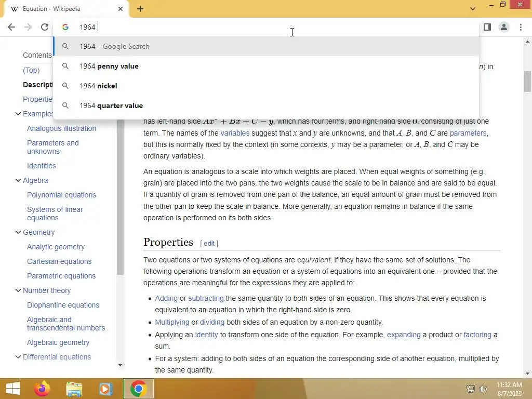Image resolution: width=532 pixels, height=399 pixels.
Task: Follow the 'identity' link
Action: pos(206,335)
